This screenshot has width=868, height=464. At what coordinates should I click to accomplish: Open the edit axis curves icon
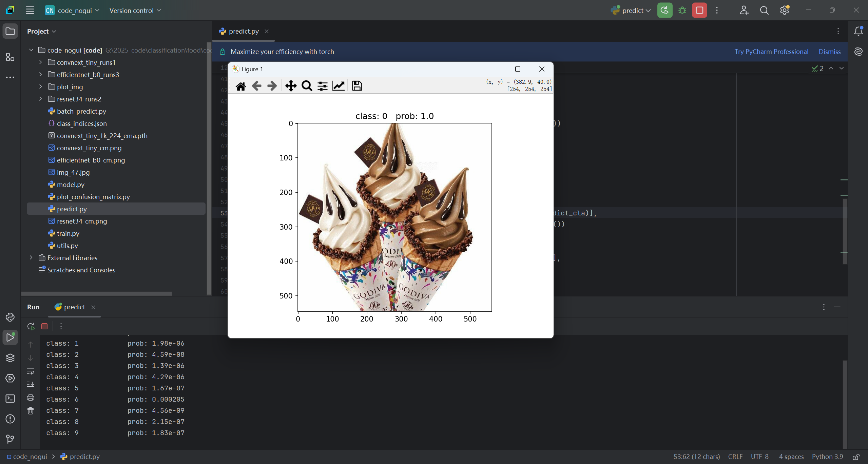tap(339, 86)
